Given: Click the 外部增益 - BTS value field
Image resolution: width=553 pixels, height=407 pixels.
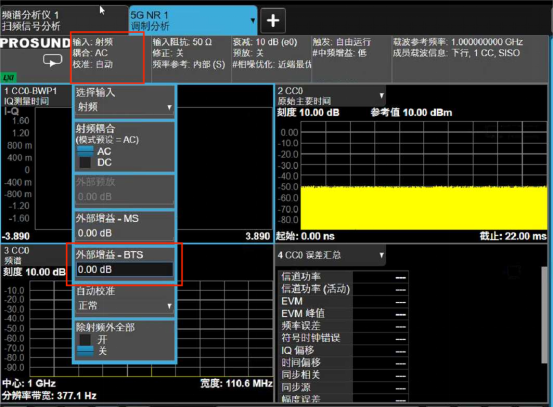Looking at the screenshot, I should pos(124,269).
